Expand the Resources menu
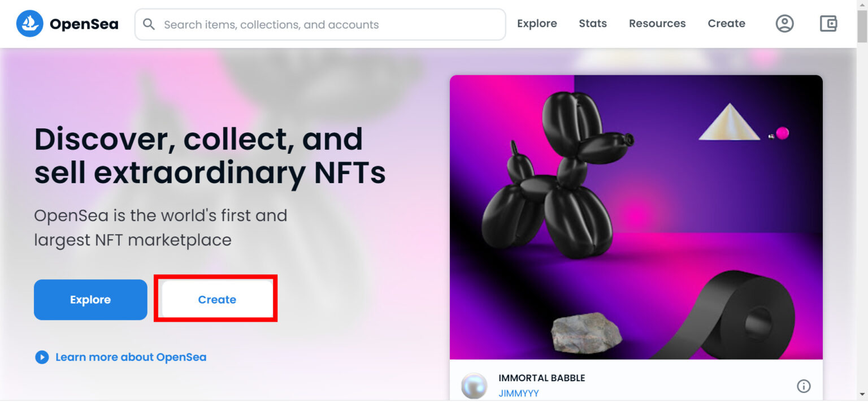The height and width of the screenshot is (402, 868). point(657,24)
